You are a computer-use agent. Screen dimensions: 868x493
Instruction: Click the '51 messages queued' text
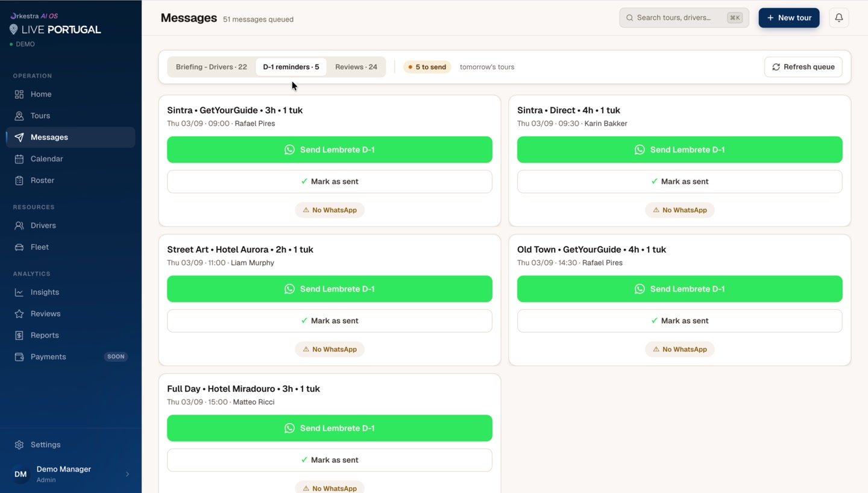coord(258,19)
